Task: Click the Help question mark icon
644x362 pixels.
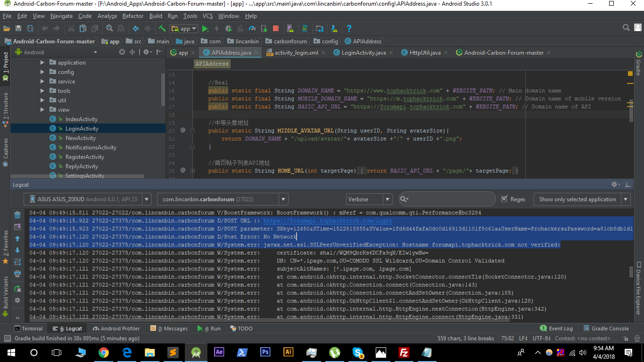Action: click(349, 29)
